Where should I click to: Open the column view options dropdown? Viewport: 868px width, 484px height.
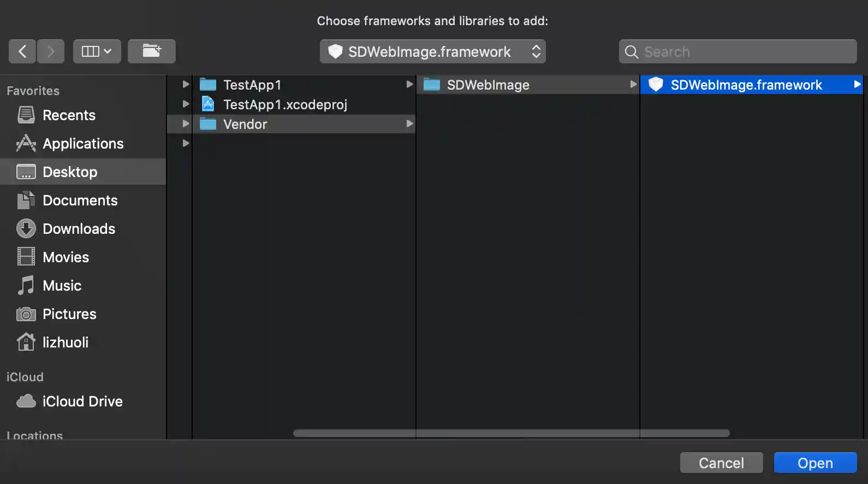coord(97,51)
